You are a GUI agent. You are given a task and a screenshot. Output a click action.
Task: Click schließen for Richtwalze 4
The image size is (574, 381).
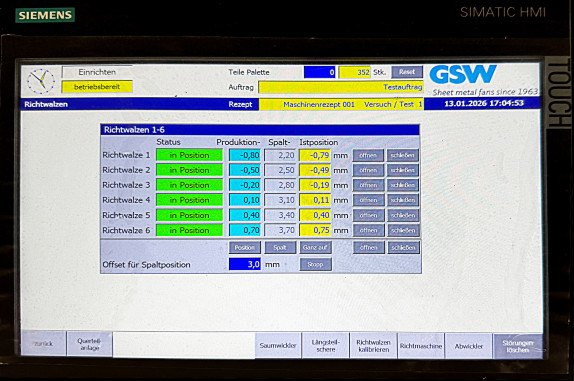(402, 200)
